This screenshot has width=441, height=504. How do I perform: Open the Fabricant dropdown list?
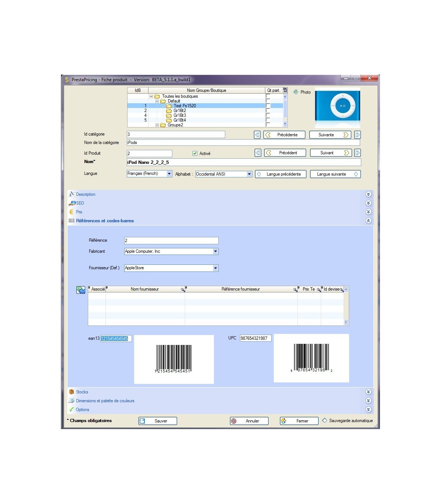click(x=215, y=252)
